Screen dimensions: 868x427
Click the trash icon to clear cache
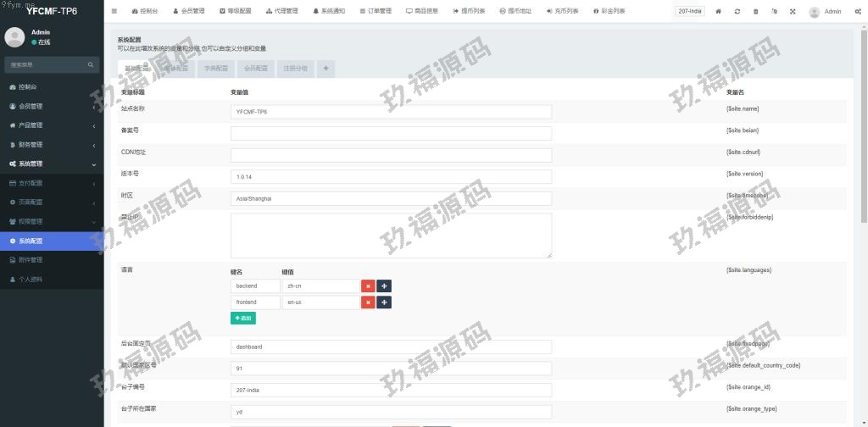pyautogui.click(x=756, y=11)
